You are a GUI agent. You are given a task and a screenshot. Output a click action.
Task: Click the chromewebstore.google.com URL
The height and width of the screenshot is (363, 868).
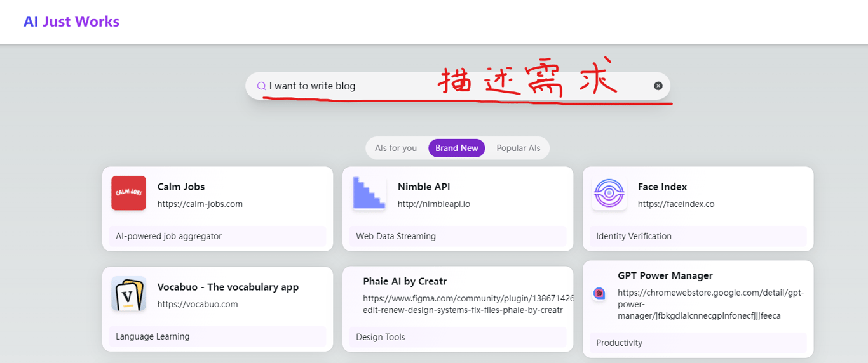click(x=711, y=304)
